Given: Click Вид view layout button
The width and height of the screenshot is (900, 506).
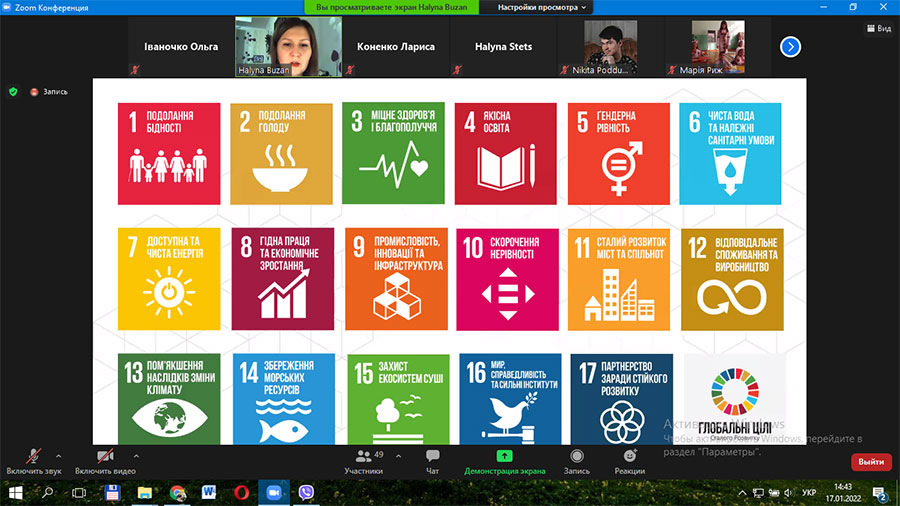Looking at the screenshot, I should pyautogui.click(x=879, y=28).
